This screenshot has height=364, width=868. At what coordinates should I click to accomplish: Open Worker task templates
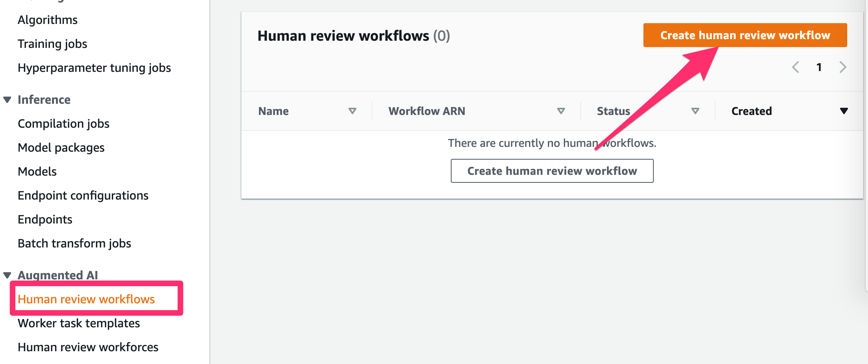pos(79,323)
